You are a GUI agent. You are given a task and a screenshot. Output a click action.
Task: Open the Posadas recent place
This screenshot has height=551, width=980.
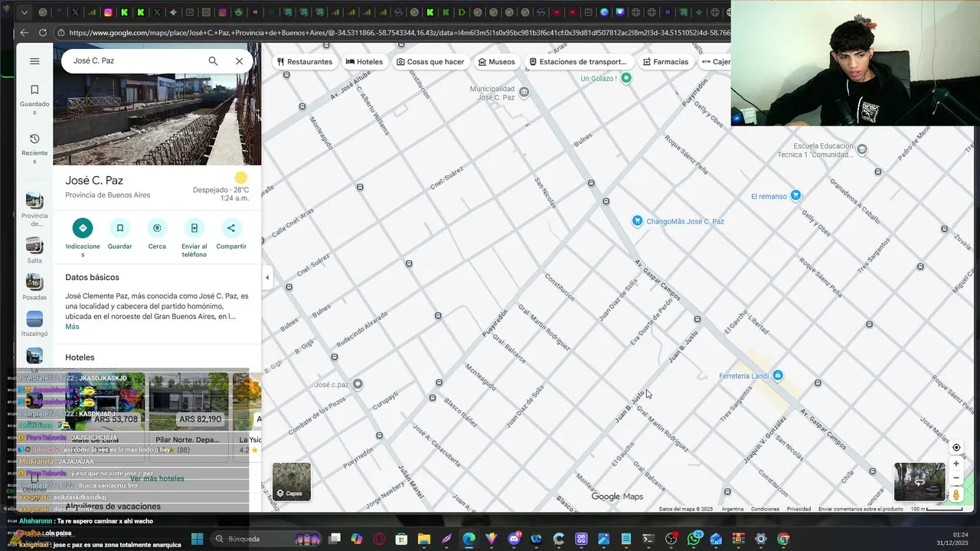tap(34, 287)
